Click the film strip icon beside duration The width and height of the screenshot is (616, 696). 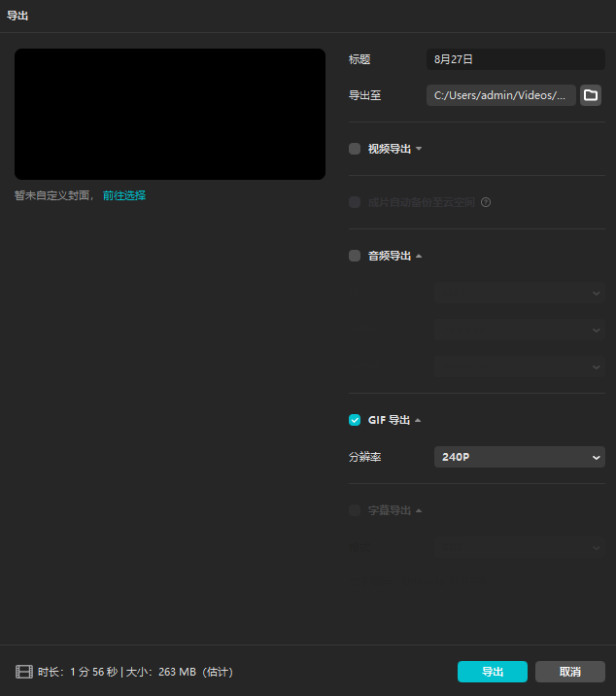coord(23,672)
